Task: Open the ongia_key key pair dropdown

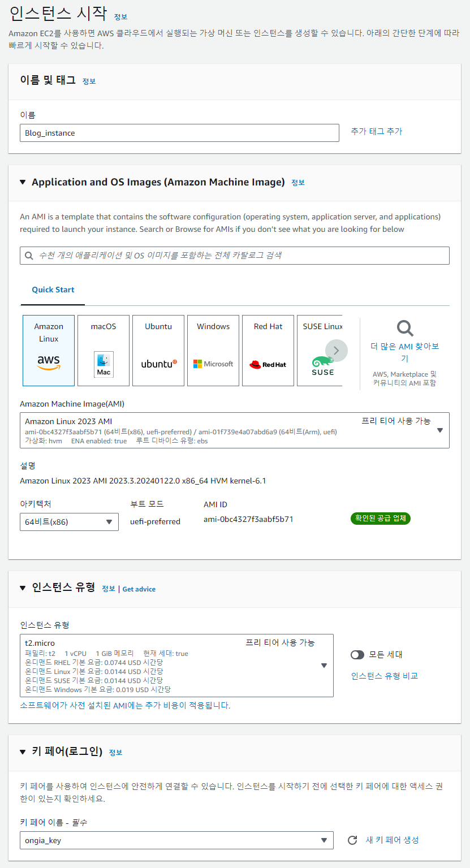Action: tap(176, 840)
